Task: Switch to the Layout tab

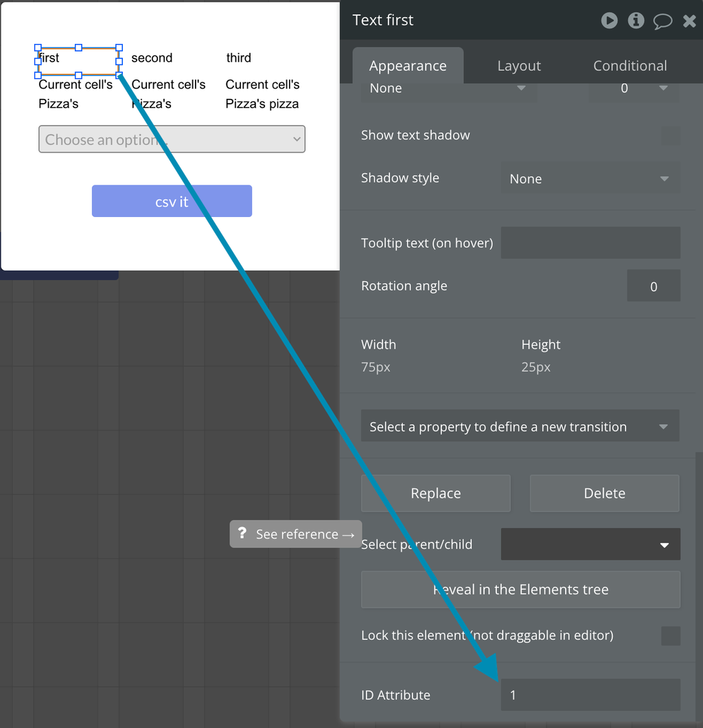Action: tap(519, 66)
